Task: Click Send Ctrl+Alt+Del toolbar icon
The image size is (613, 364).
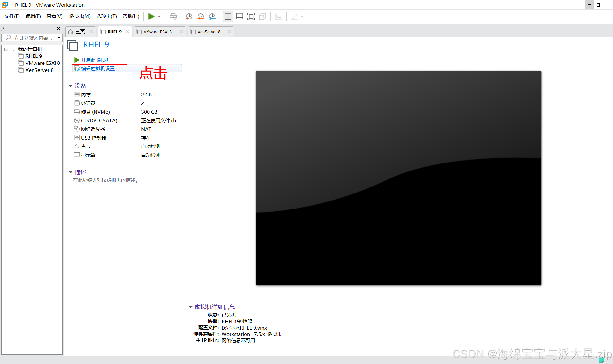Action: click(x=173, y=16)
